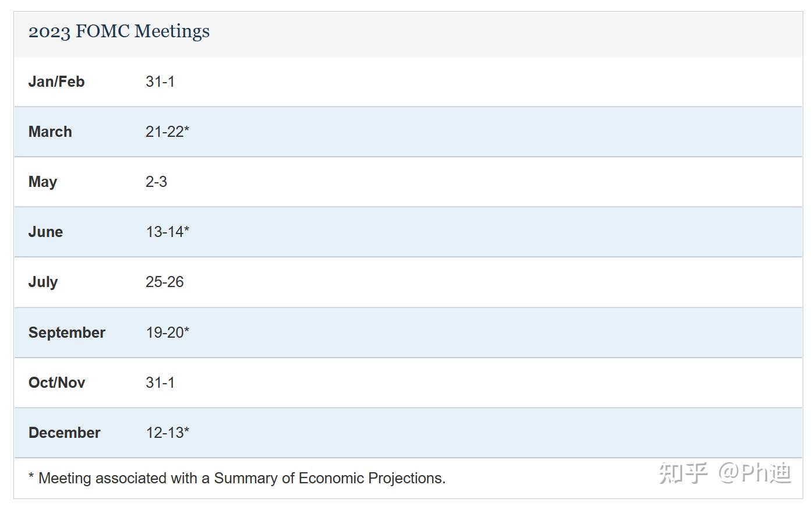Click the Summary of Economic Projections footnote
The height and width of the screenshot is (506, 812).
[x=236, y=478]
